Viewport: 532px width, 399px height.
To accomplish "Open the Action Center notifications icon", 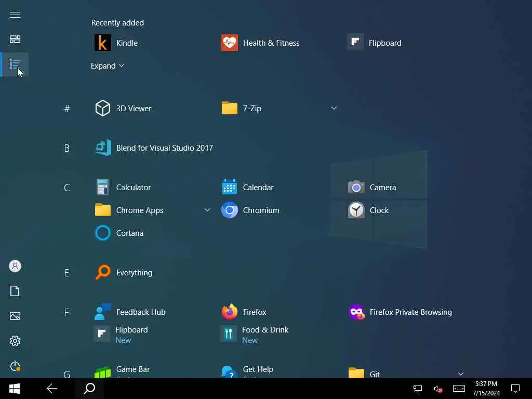I will (515, 389).
